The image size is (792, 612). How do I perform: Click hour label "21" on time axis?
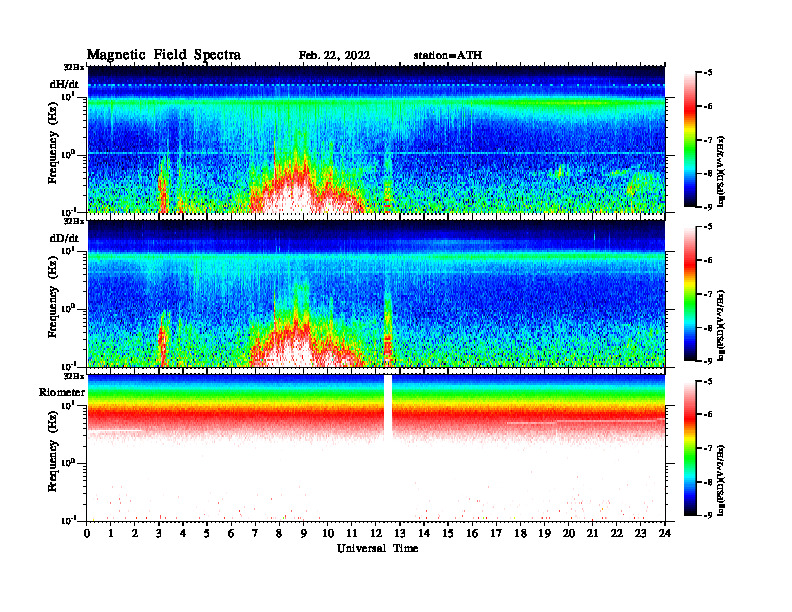pos(592,533)
